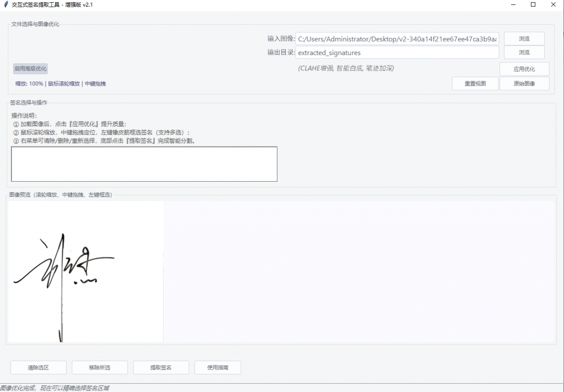Click 原始图像 to show original image
This screenshot has height=392, width=564.
point(524,83)
